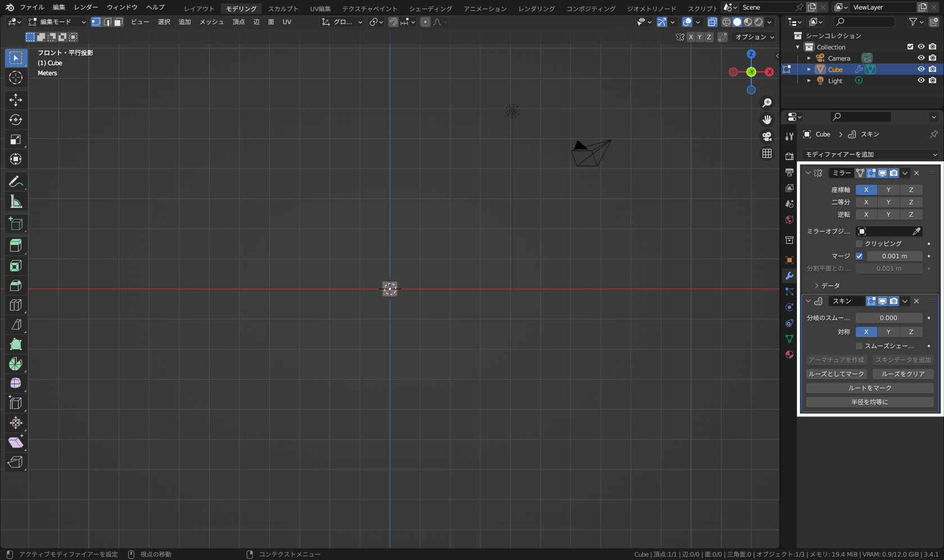This screenshot has width=944, height=560.
Task: Open the メッシュ menu
Action: point(212,22)
